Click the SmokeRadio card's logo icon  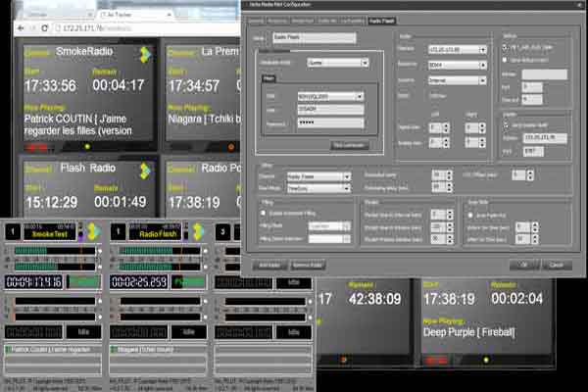point(145,55)
